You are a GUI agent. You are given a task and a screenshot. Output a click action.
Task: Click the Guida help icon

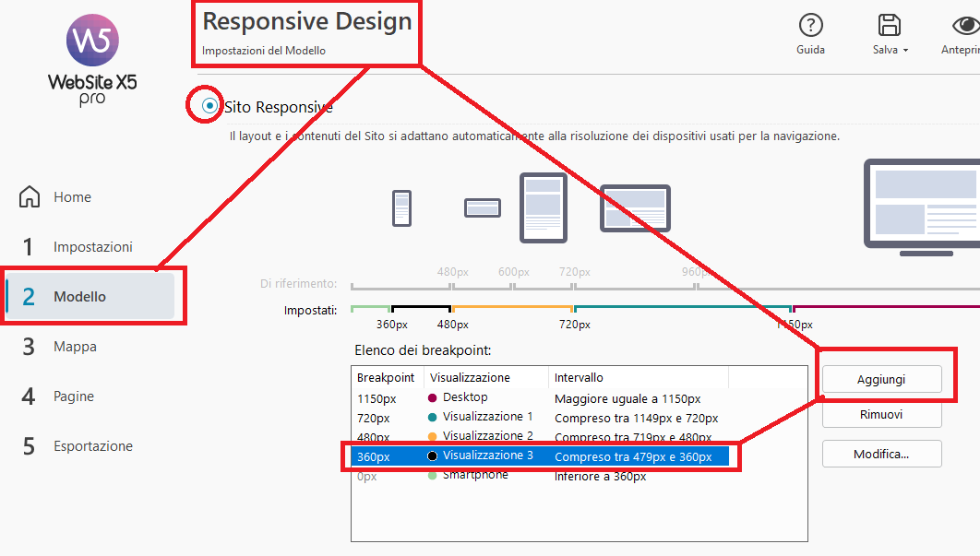pos(810,26)
